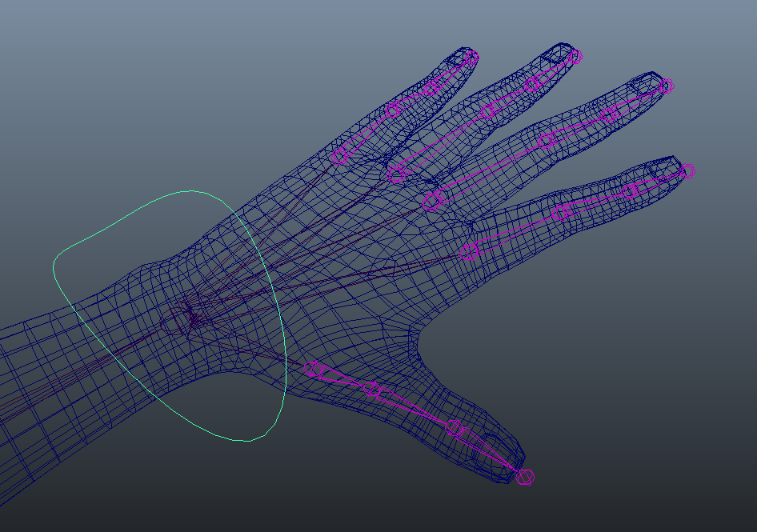Select the thumb tip joint
This screenshot has width=757, height=532.
tap(525, 478)
